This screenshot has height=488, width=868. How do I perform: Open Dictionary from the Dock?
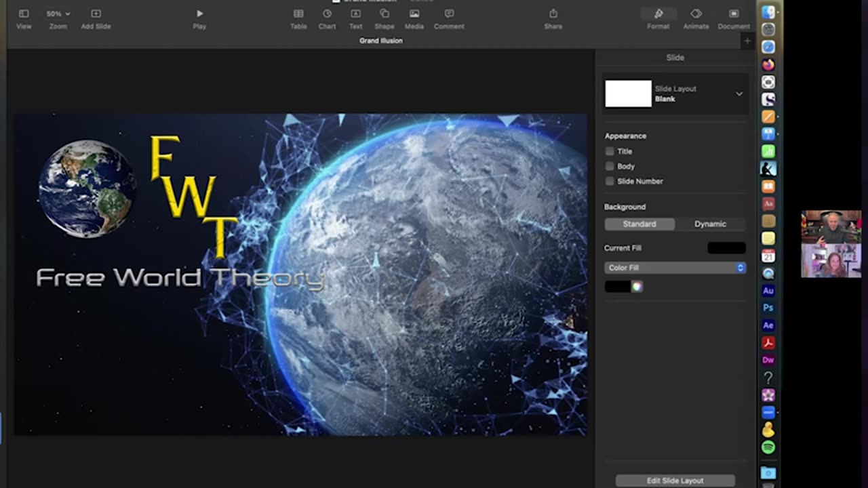pyautogui.click(x=768, y=203)
